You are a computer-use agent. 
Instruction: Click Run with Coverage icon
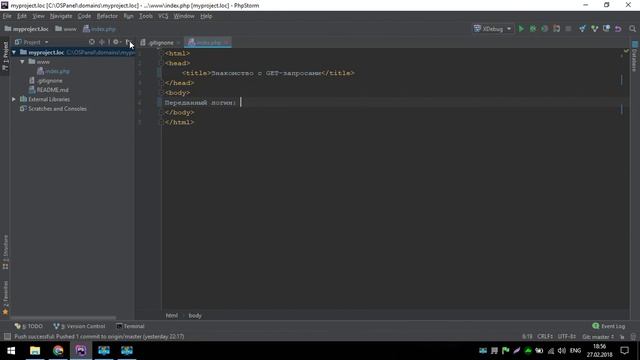point(544,29)
